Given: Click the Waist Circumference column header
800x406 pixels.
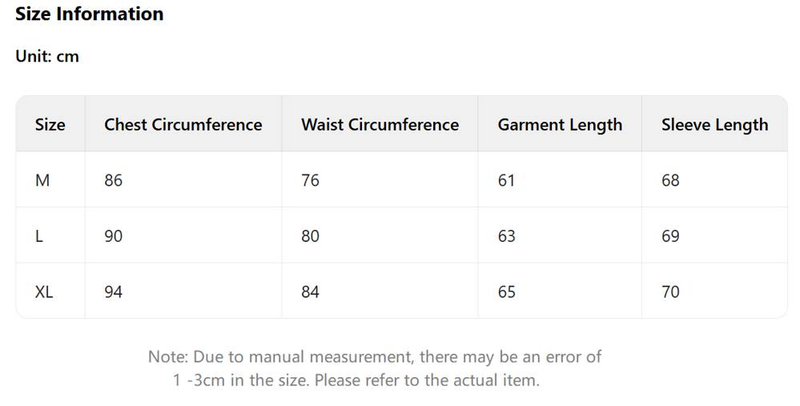Looking at the screenshot, I should [x=380, y=125].
